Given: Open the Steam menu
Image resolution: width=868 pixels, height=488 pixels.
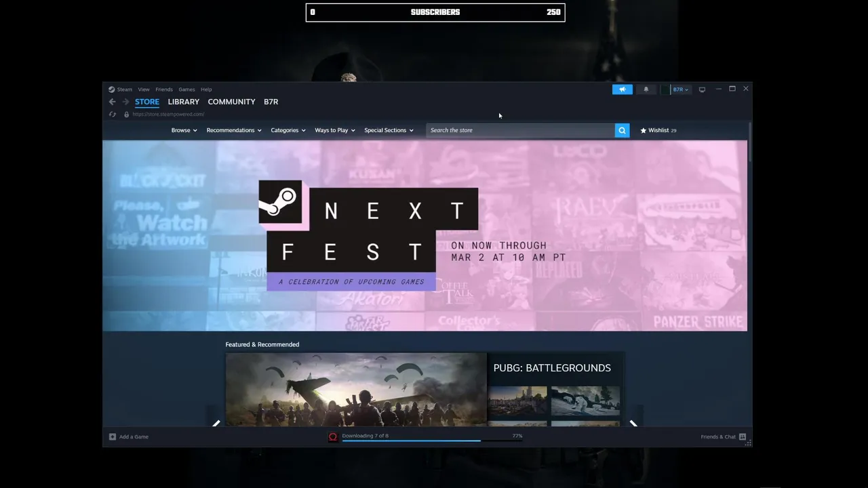Looking at the screenshot, I should pos(125,89).
